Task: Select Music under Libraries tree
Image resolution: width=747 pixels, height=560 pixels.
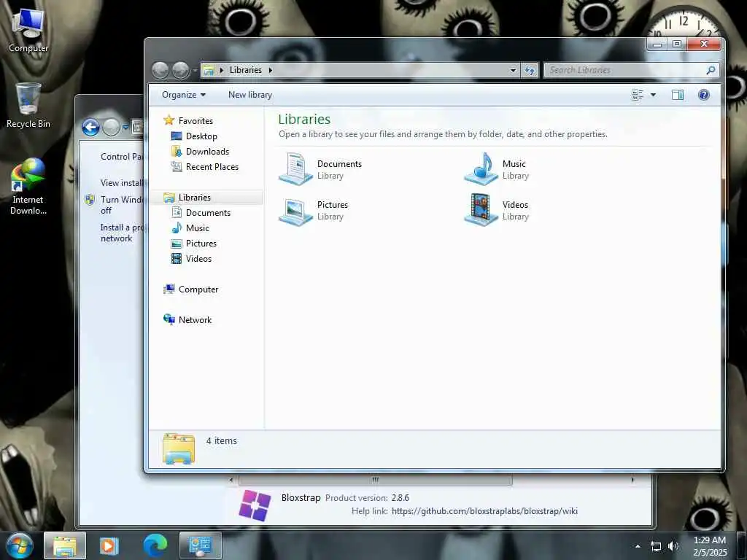Action: coord(197,228)
